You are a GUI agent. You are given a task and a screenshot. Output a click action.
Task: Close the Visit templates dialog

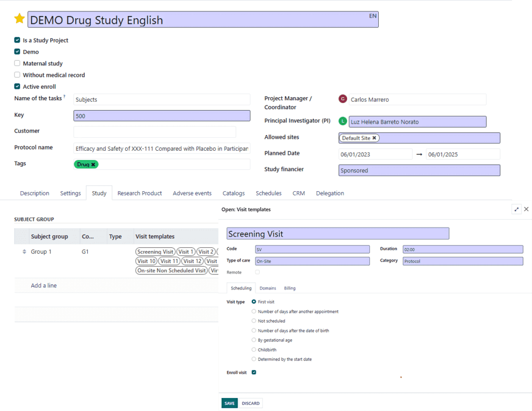526,209
